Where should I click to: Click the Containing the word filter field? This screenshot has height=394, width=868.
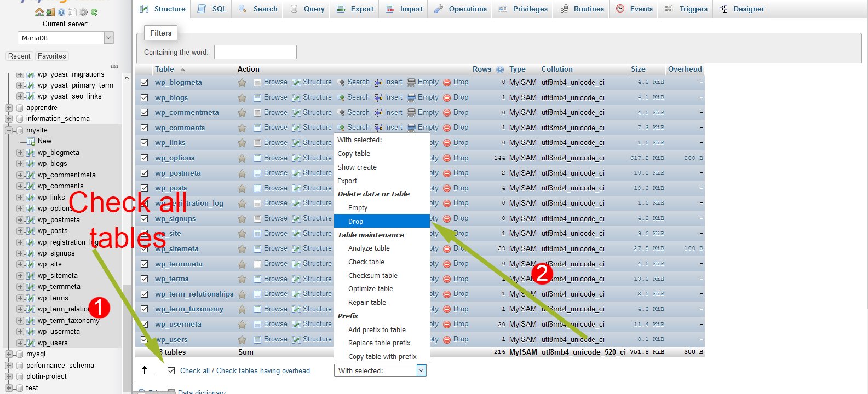click(x=255, y=52)
